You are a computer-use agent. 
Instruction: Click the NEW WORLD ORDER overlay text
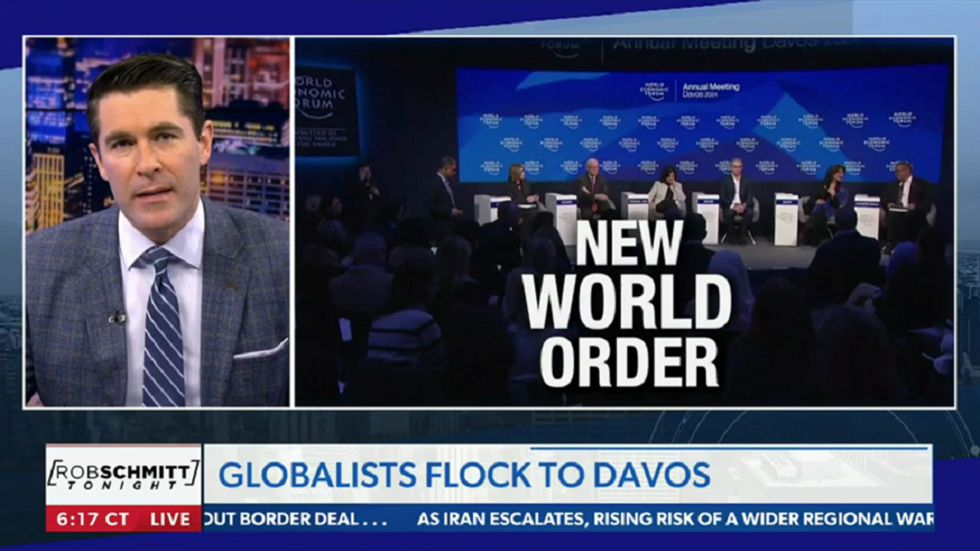(x=628, y=303)
